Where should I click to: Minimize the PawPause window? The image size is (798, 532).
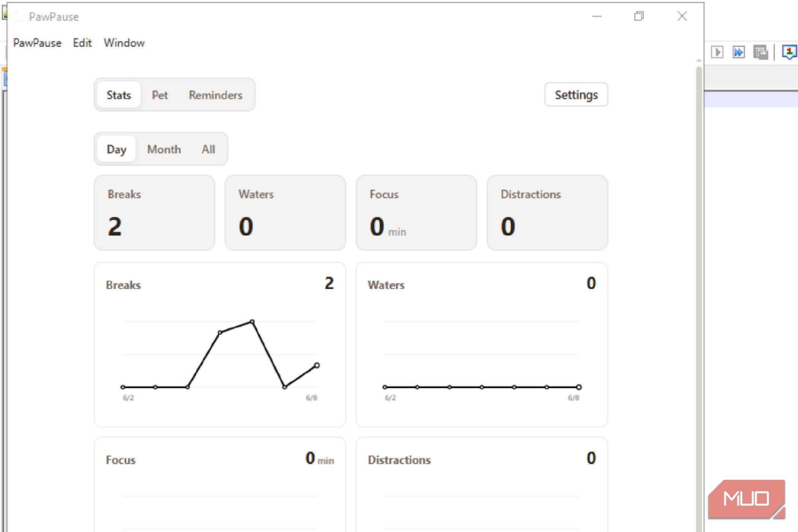click(x=597, y=16)
